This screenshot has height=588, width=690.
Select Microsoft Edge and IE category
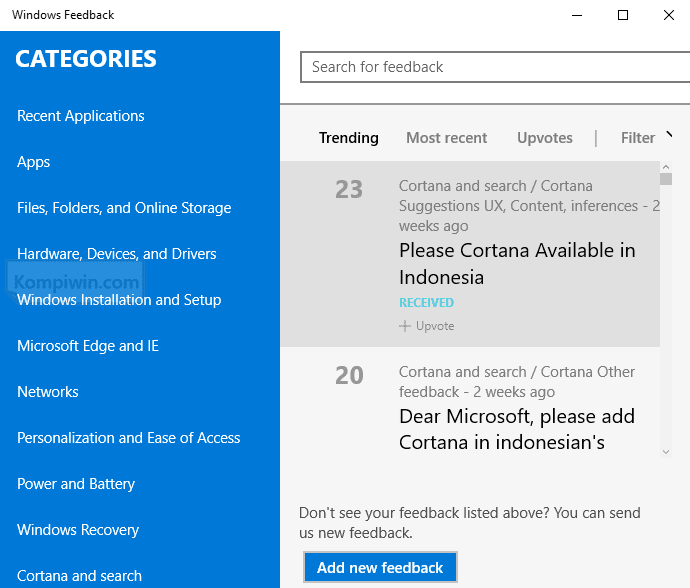click(88, 346)
